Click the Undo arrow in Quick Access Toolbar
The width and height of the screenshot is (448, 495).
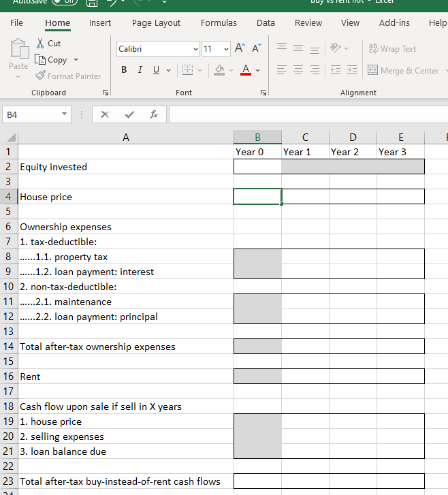[x=111, y=3]
